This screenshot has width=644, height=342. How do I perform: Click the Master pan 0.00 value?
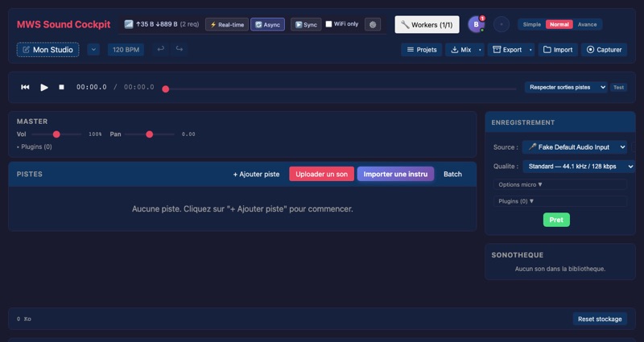(x=188, y=134)
